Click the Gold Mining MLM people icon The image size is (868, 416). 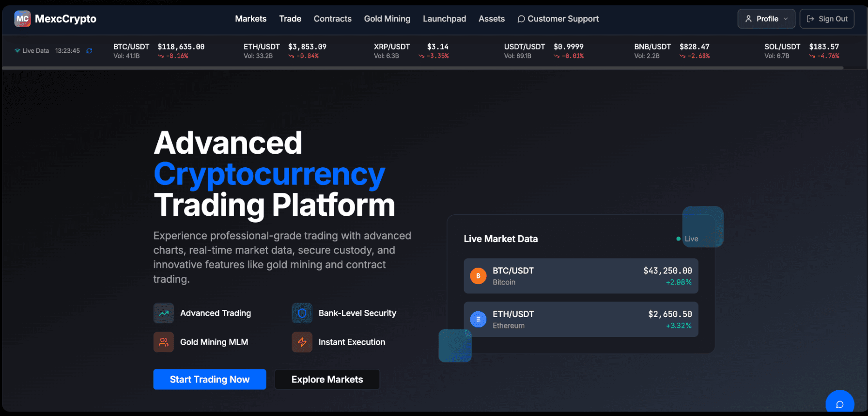point(164,342)
